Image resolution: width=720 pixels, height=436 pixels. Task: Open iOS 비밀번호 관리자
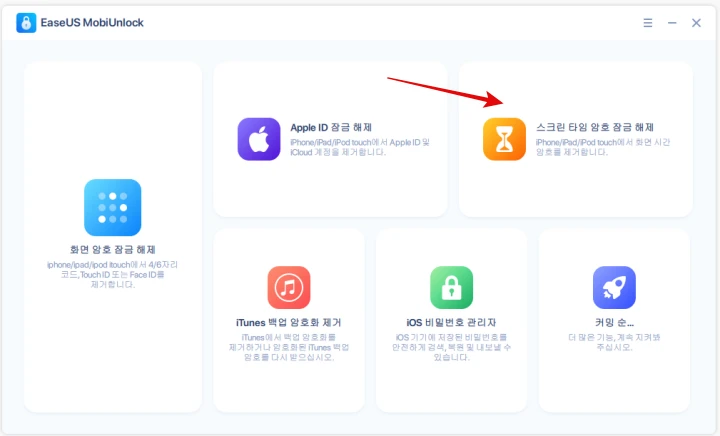coord(451,323)
